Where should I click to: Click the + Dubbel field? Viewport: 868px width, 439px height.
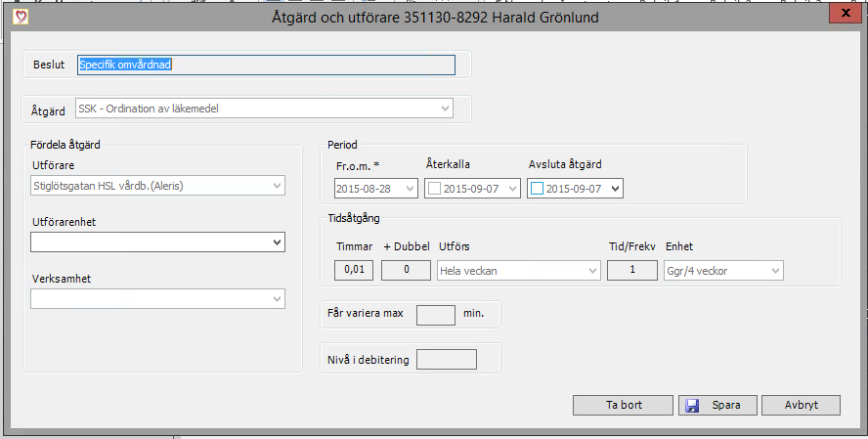406,270
